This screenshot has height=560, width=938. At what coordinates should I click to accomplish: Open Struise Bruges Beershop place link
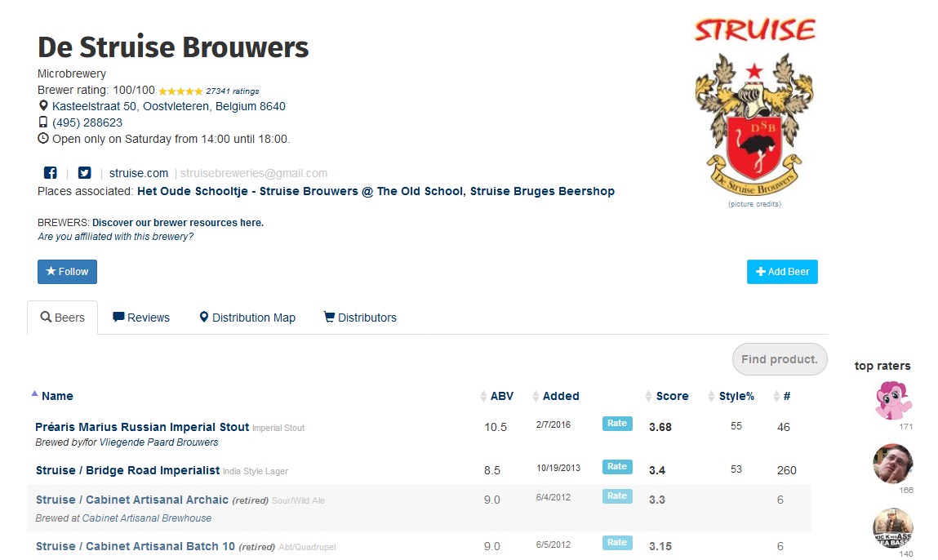(543, 191)
